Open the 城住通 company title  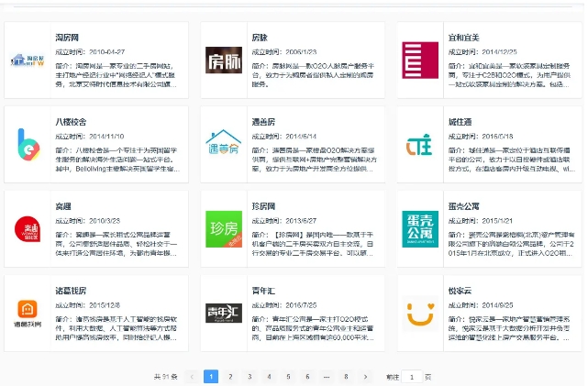pyautogui.click(x=460, y=122)
